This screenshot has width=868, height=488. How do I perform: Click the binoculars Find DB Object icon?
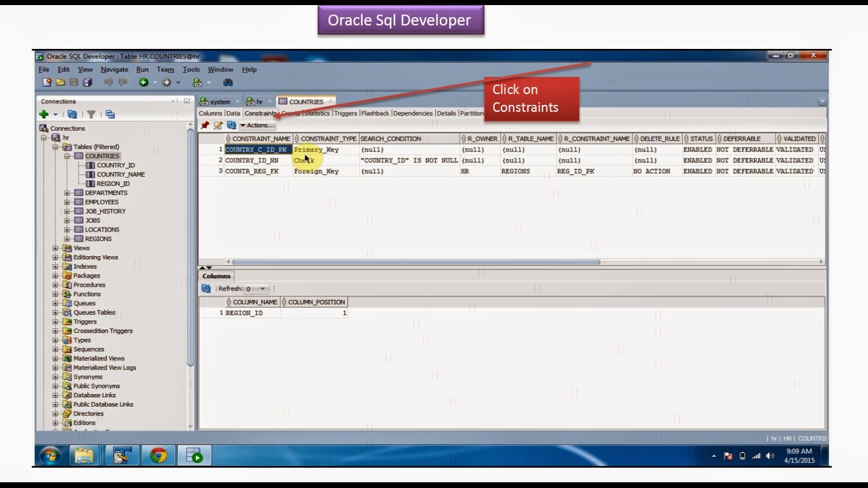[228, 82]
